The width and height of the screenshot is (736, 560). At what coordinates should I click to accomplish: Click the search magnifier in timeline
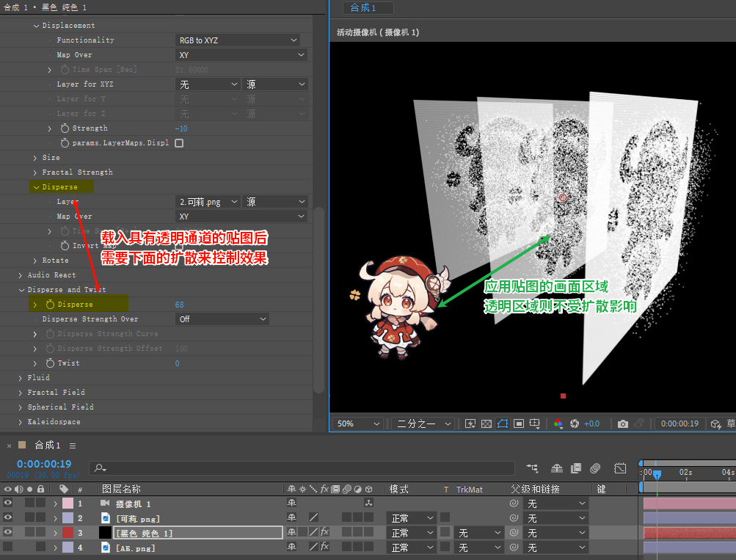[100, 468]
